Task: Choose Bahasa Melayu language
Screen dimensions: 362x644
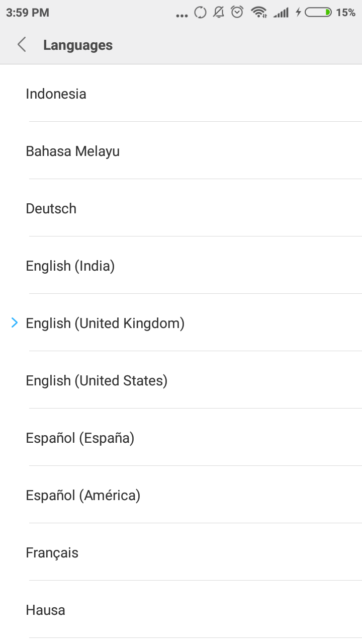Action: (x=72, y=151)
